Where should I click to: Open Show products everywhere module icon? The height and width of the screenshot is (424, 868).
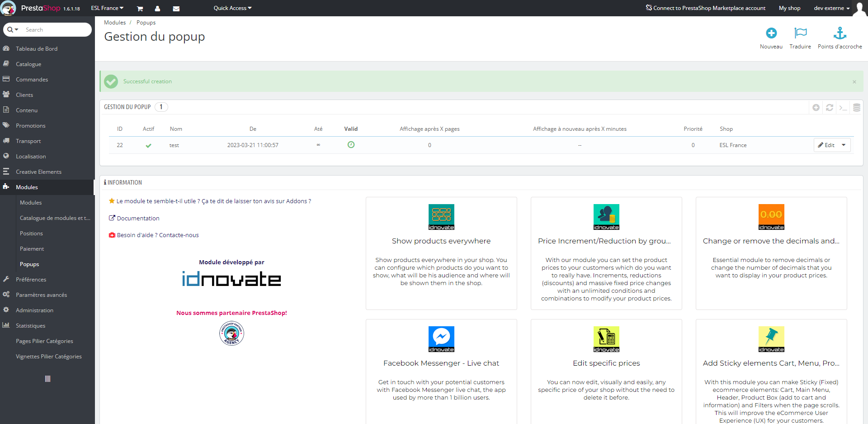point(441,217)
